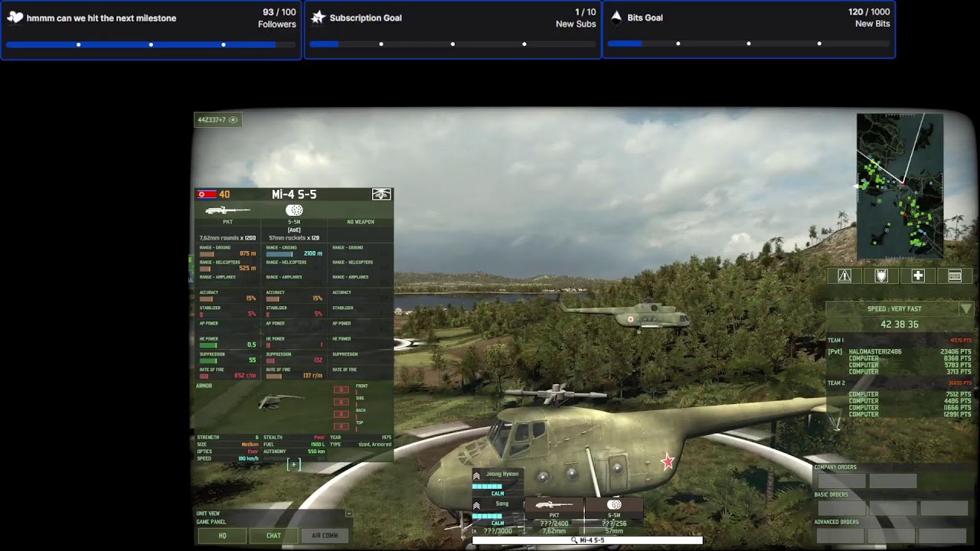Click the top armor value box
Image resolution: width=980 pixels, height=551 pixels.
pyautogui.click(x=341, y=426)
